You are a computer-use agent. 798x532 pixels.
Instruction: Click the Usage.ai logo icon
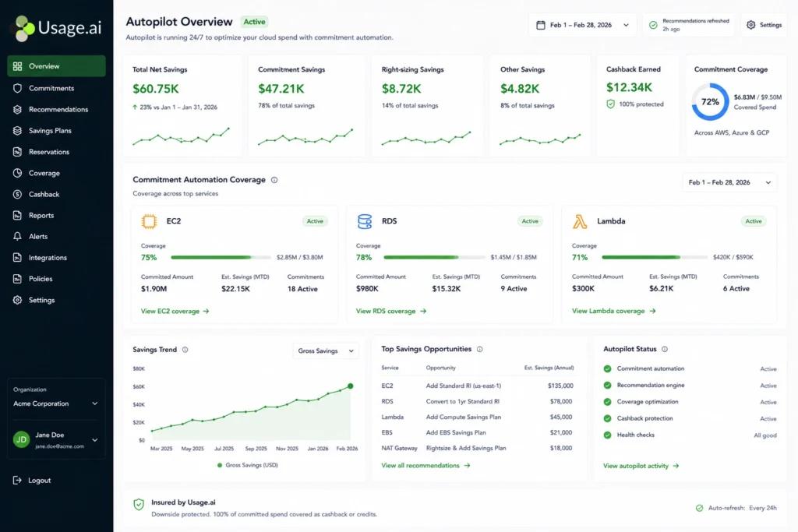[23, 28]
